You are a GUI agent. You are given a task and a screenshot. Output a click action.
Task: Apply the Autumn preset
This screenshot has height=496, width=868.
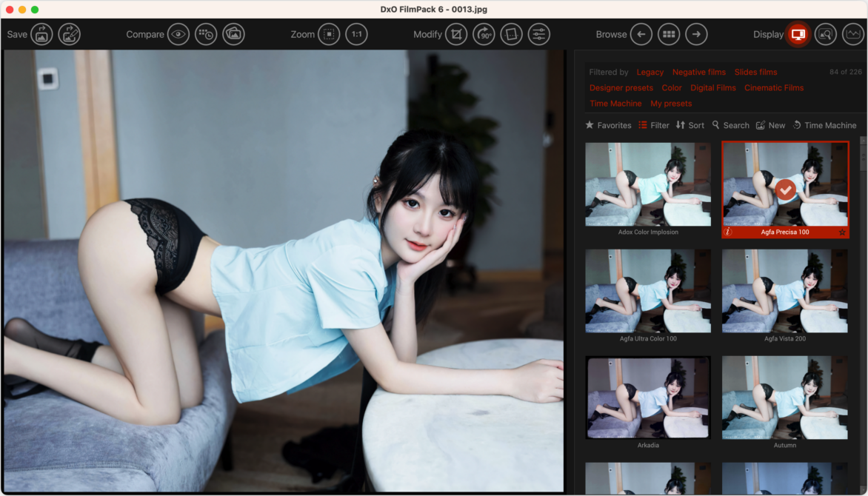[x=785, y=398]
